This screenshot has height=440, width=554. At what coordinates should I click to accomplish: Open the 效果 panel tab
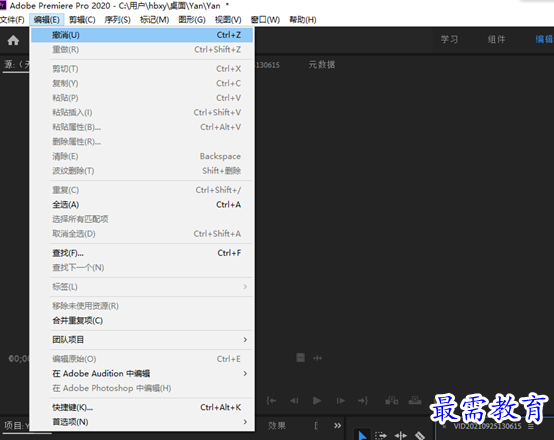click(276, 426)
